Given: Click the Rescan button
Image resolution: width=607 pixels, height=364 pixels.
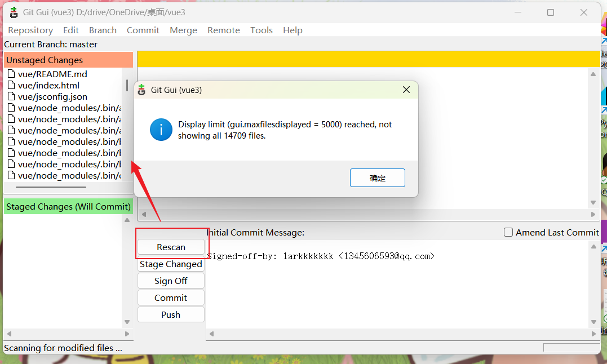Looking at the screenshot, I should click(171, 247).
